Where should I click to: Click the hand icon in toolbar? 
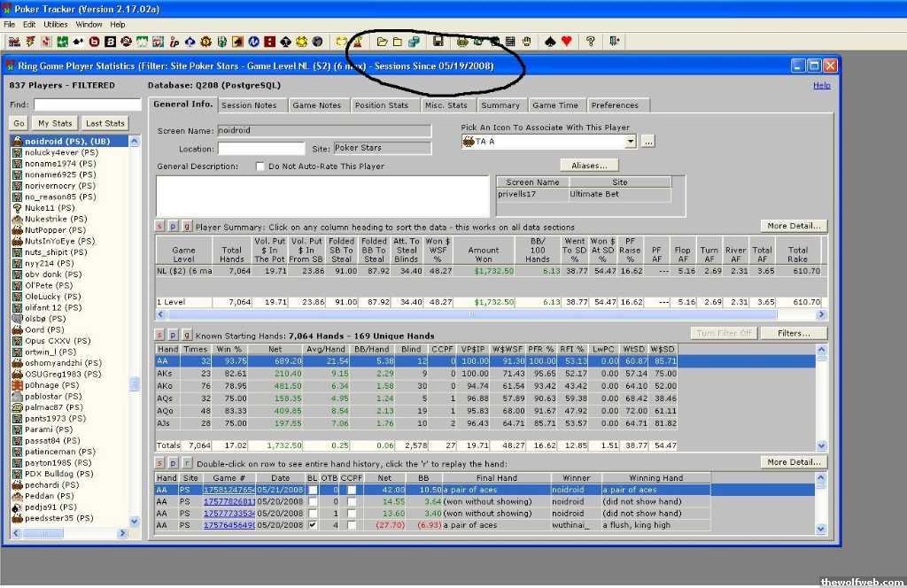525,42
